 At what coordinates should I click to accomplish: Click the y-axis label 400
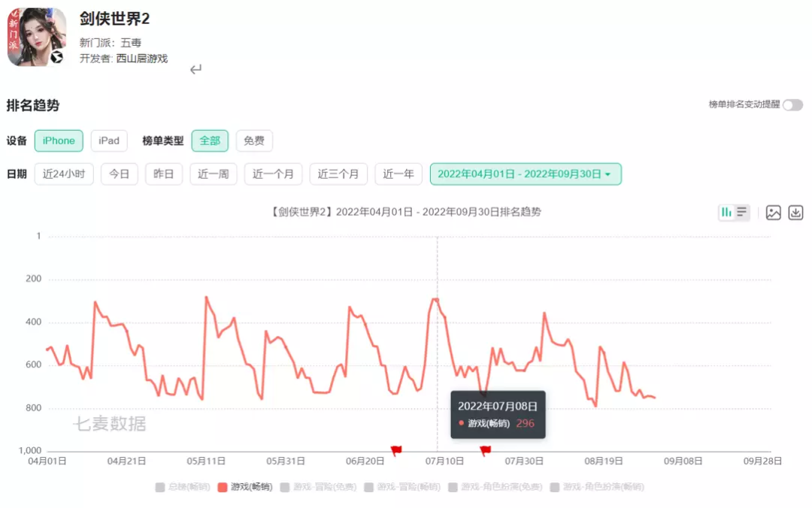coord(34,322)
